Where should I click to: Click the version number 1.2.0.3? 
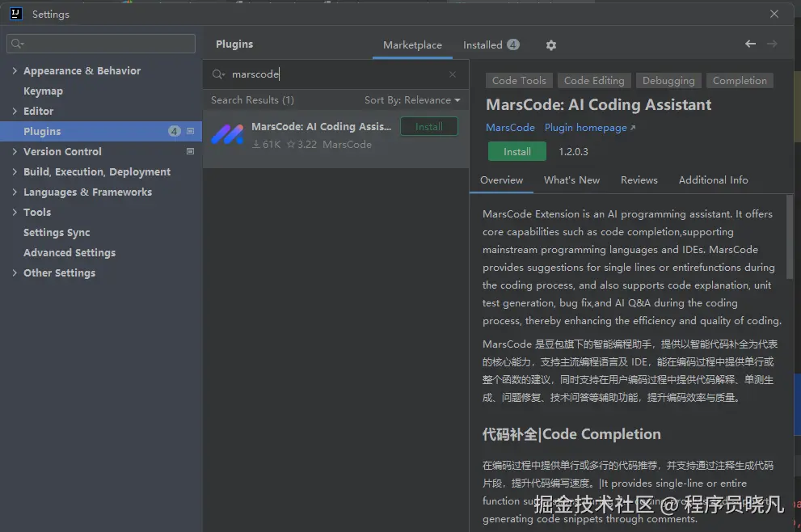pos(573,152)
